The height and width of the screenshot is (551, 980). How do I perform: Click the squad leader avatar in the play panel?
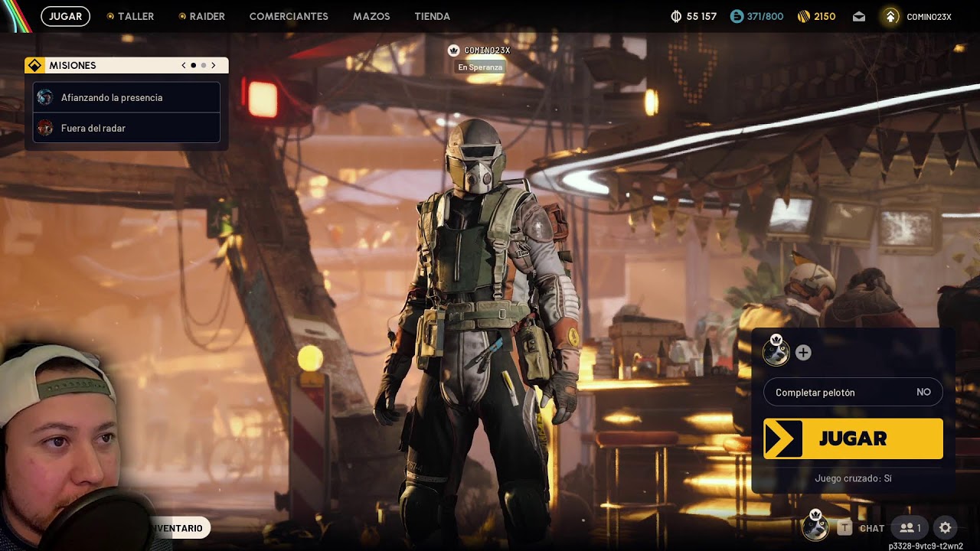[776, 351]
